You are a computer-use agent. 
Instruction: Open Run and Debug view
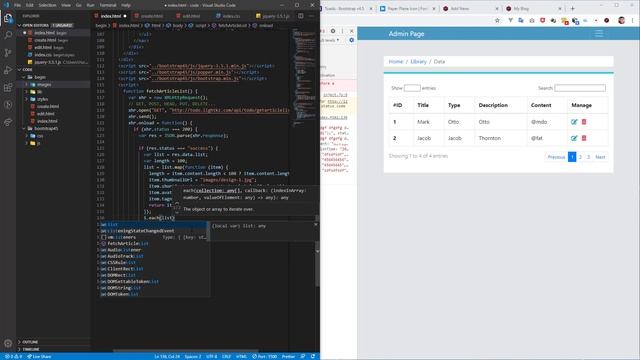8,70
